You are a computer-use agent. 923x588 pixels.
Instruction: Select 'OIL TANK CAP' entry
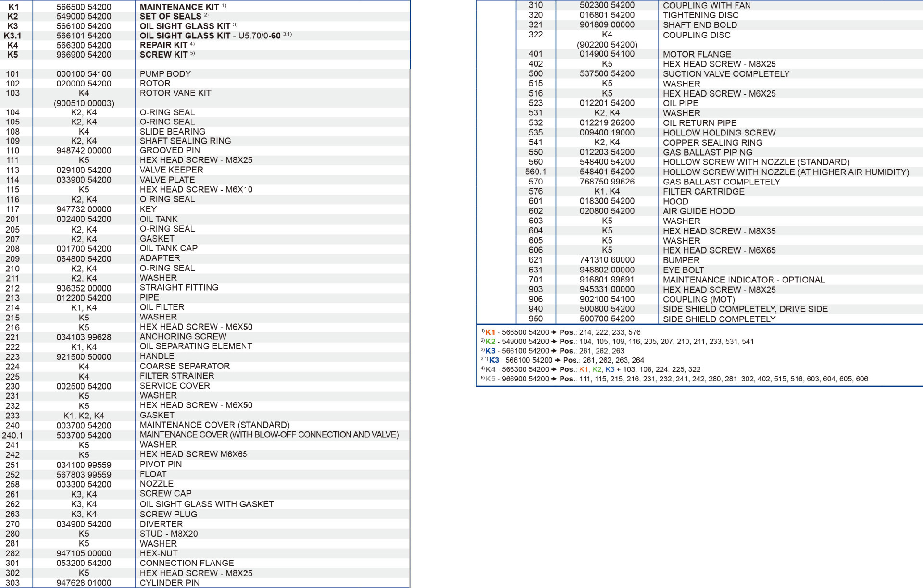pos(169,248)
